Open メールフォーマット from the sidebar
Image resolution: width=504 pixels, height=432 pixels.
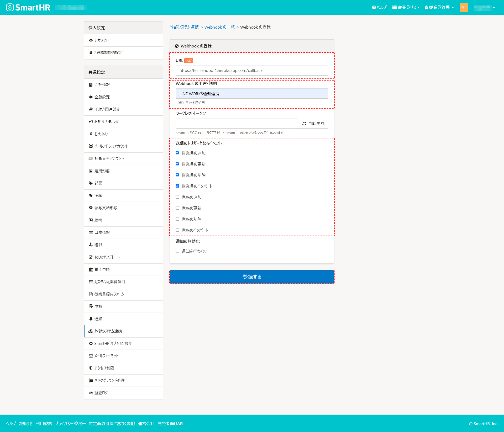pos(107,356)
